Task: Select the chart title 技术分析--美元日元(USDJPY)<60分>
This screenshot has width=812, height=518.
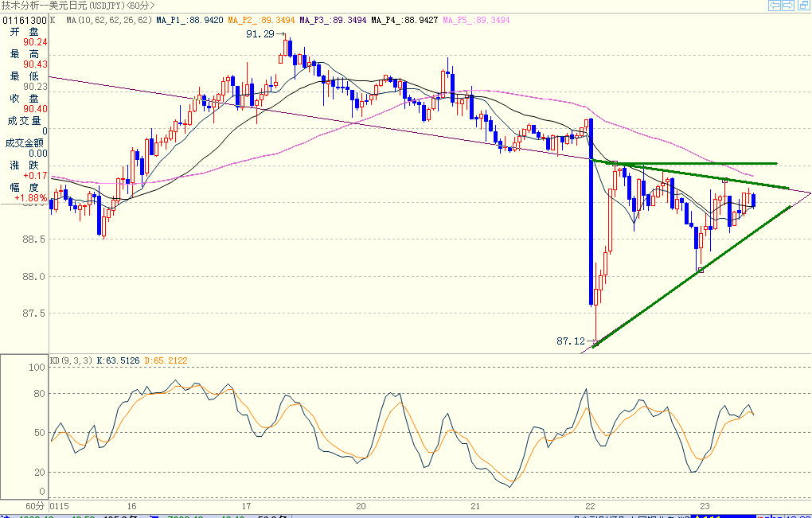Action: 78,6
